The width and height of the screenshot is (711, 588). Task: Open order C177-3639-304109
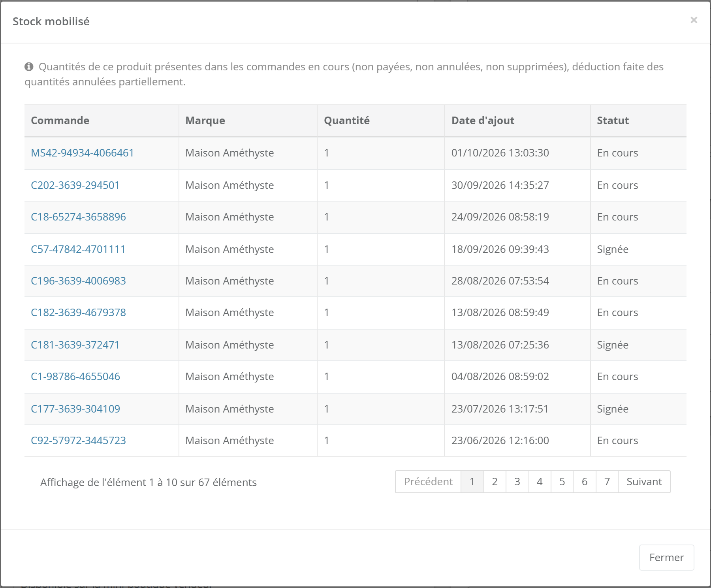(x=75, y=409)
